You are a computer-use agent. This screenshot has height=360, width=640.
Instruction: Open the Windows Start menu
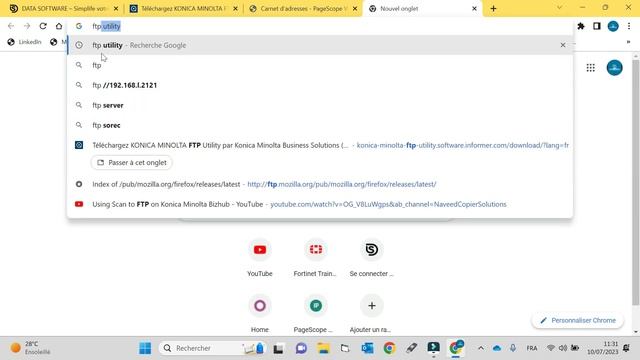(x=145, y=348)
